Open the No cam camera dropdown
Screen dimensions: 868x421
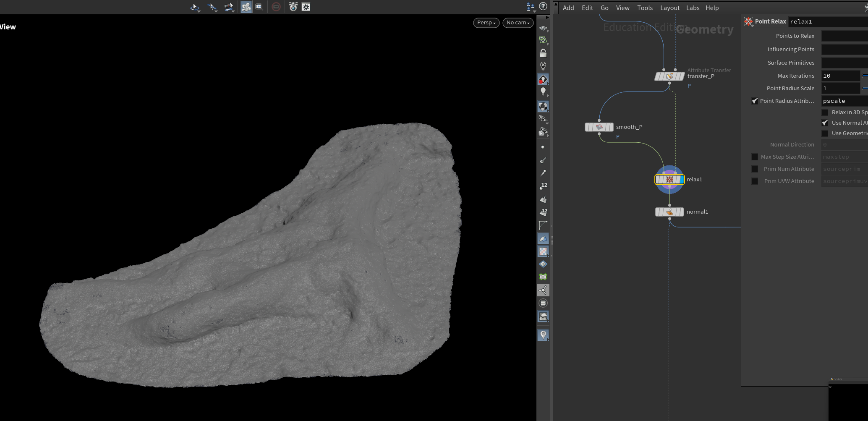pyautogui.click(x=518, y=23)
